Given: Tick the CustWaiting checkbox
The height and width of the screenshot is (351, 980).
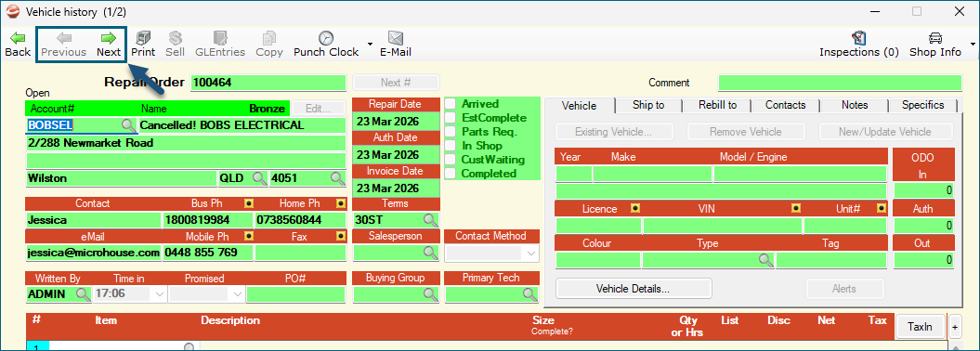Looking at the screenshot, I should (450, 160).
